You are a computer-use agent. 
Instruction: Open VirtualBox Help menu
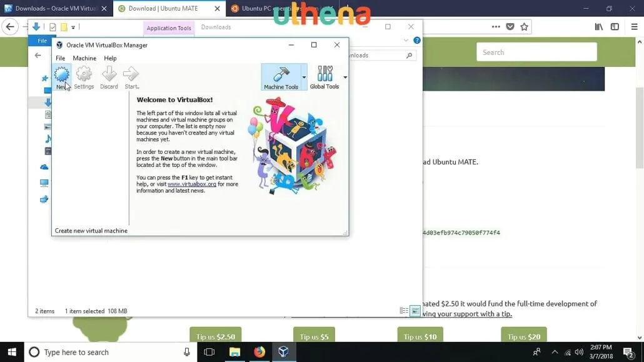coord(110,58)
